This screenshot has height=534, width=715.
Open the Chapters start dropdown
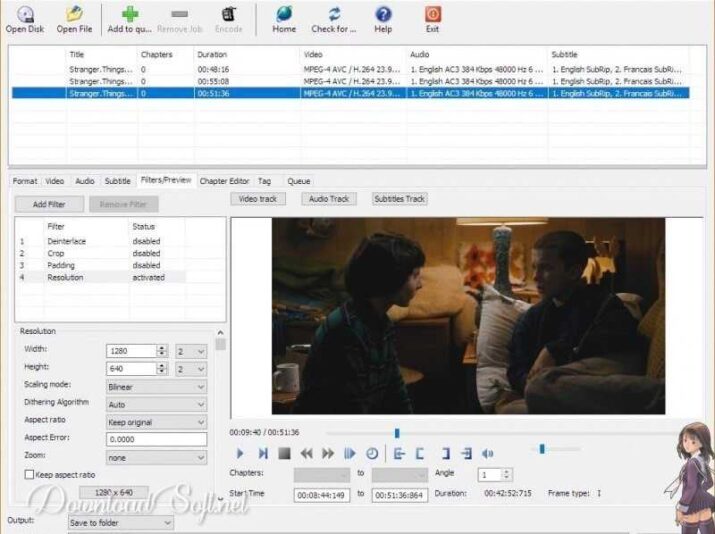pyautogui.click(x=322, y=475)
